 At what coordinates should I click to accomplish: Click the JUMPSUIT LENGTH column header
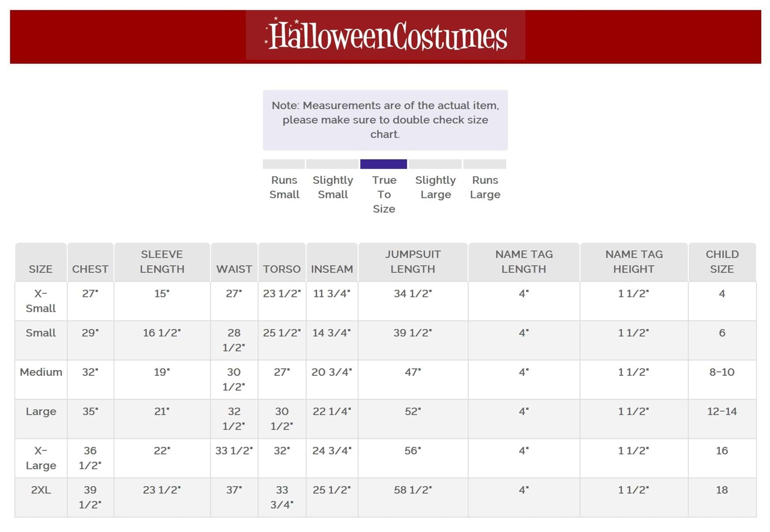pyautogui.click(x=413, y=262)
